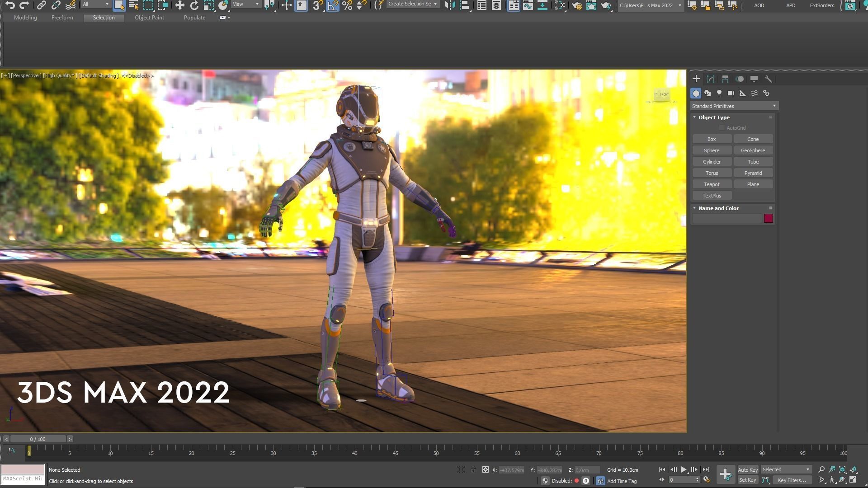The image size is (868, 488).
Task: Click Rectangular Selection Region icon
Action: click(x=148, y=5)
